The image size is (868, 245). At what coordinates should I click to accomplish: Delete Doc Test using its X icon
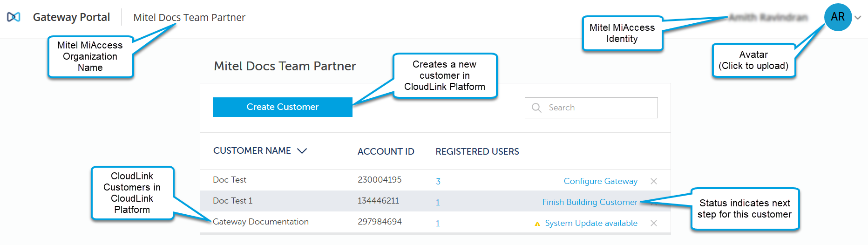tap(654, 181)
